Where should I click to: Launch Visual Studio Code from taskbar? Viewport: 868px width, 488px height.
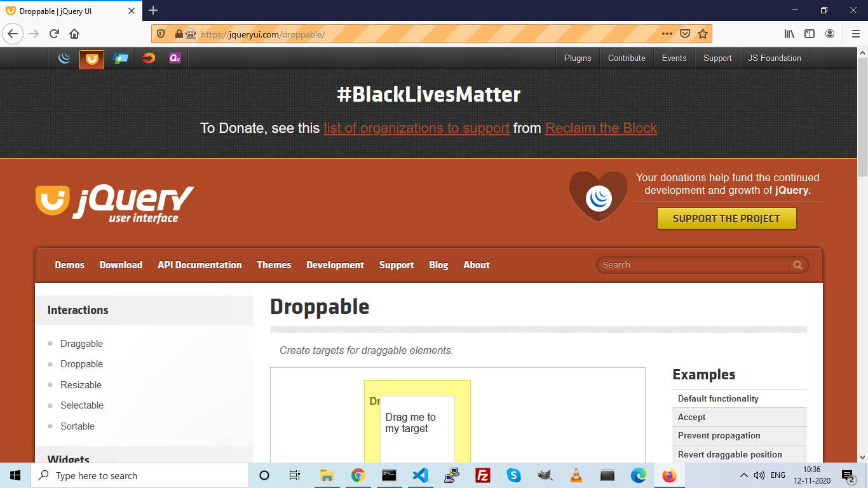(420, 475)
